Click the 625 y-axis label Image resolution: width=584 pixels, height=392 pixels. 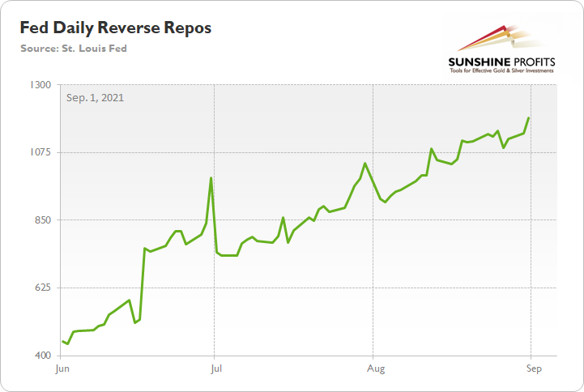(43, 288)
